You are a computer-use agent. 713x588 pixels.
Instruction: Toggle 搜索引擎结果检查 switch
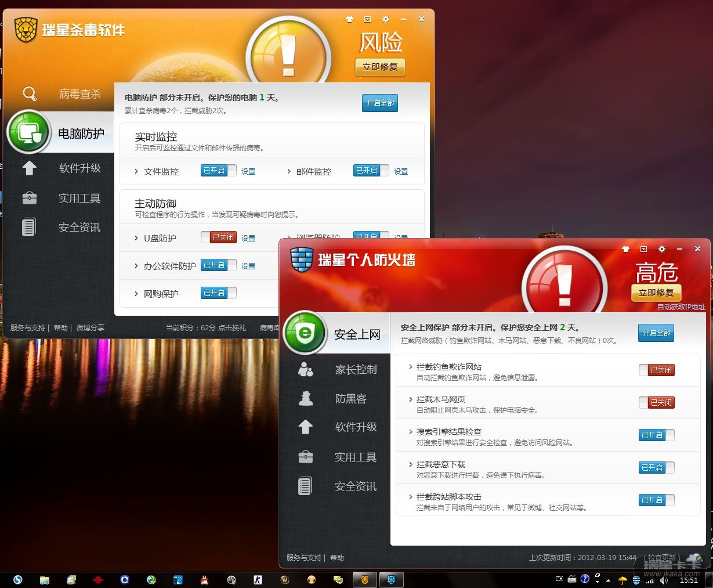657,435
